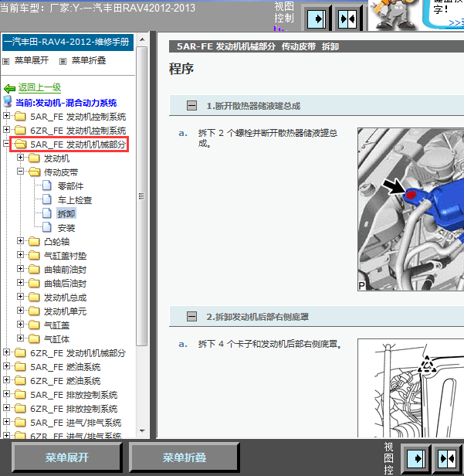Click the mechanic mascot image
The width and height of the screenshot is (464, 476).
(395, 15)
